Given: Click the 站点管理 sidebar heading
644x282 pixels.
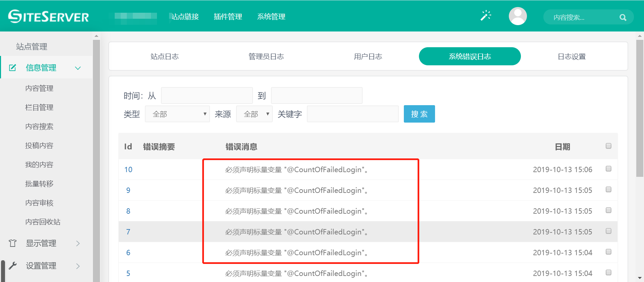Looking at the screenshot, I should [32, 47].
